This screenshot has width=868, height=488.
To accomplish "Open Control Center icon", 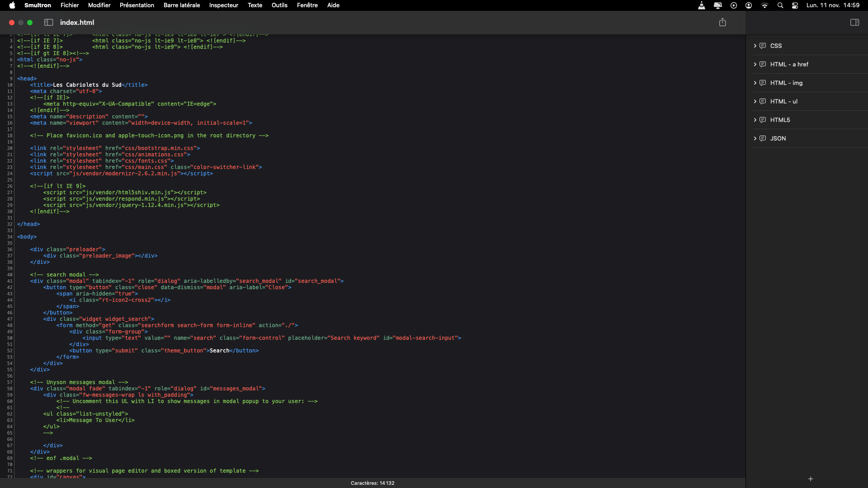I will click(795, 5).
